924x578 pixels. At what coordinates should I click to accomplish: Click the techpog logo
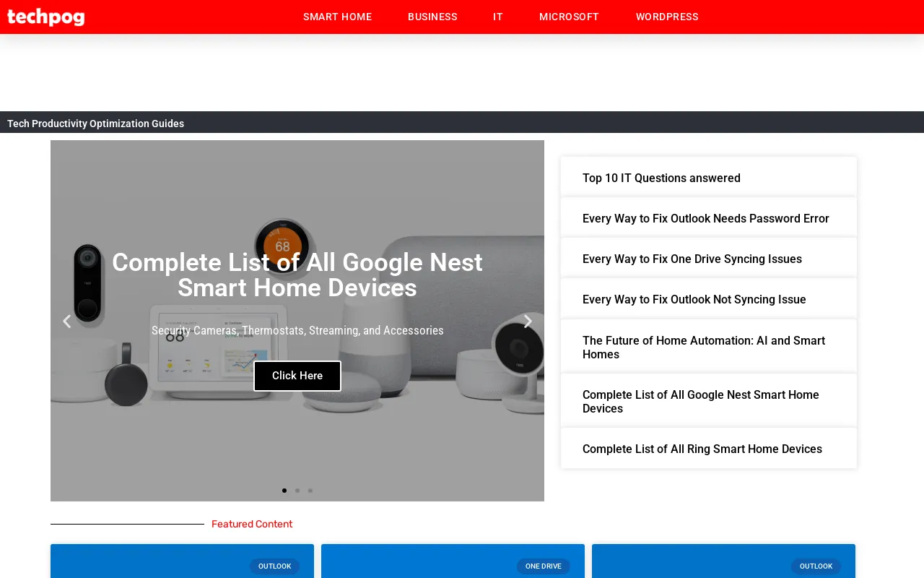coord(45,17)
